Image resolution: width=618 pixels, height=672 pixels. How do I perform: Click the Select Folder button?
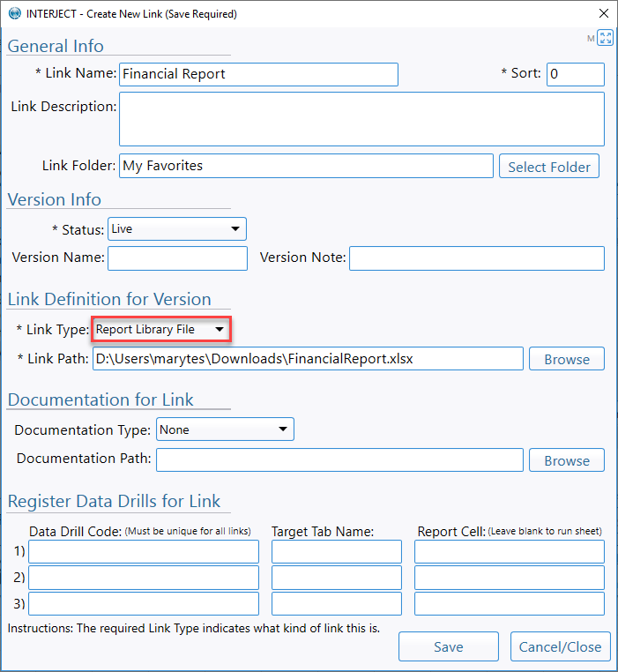(x=549, y=166)
